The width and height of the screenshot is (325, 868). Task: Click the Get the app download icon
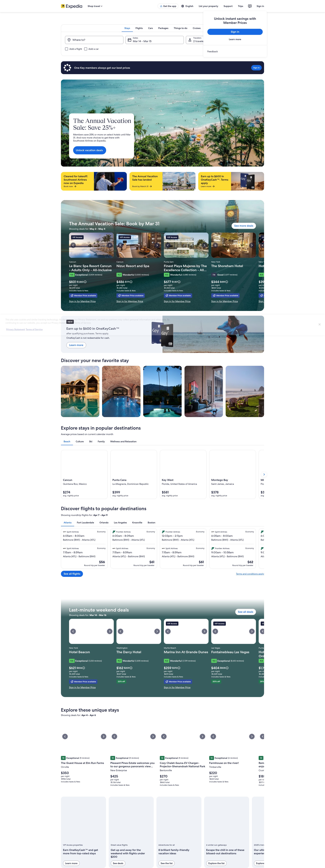point(161,6)
